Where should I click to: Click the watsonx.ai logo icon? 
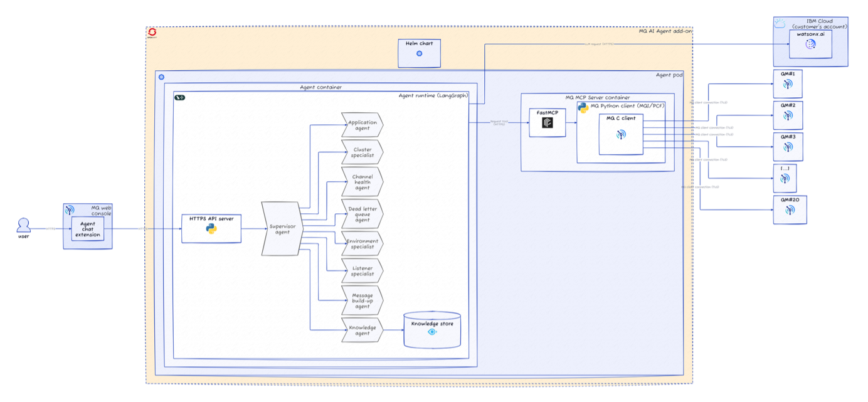pyautogui.click(x=810, y=45)
